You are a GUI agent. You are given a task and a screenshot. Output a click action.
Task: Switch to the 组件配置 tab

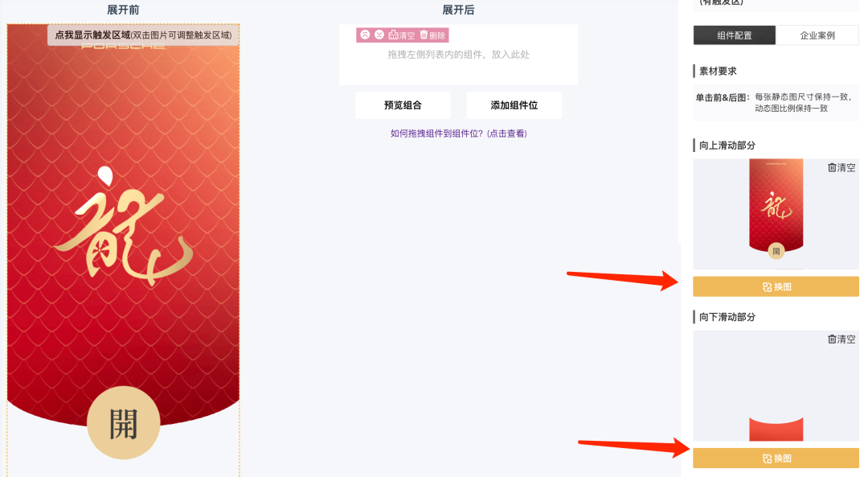click(734, 35)
